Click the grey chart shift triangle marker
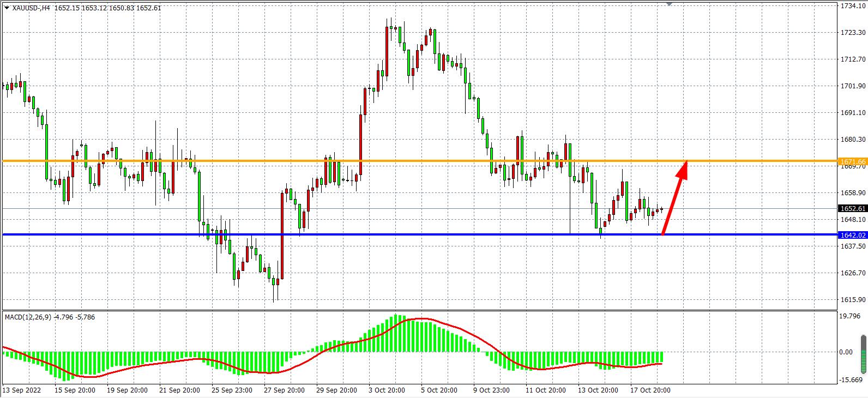This screenshot has height=398, width=868. click(x=669, y=4)
